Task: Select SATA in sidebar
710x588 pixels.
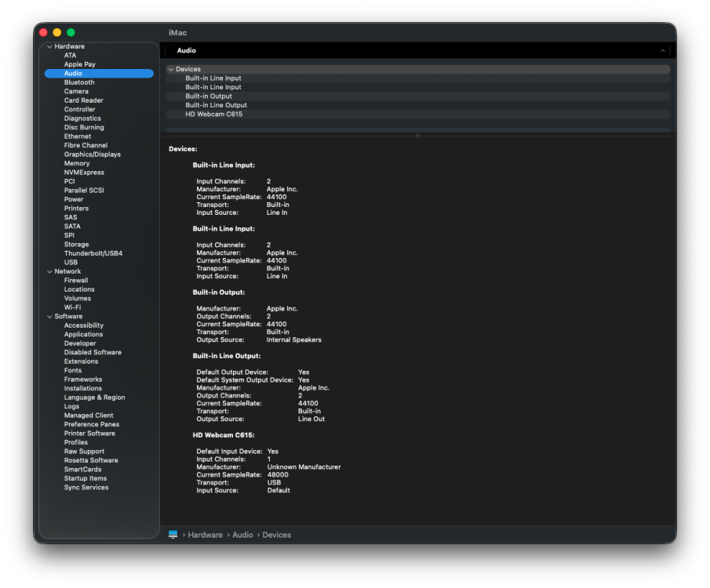Action: [72, 227]
